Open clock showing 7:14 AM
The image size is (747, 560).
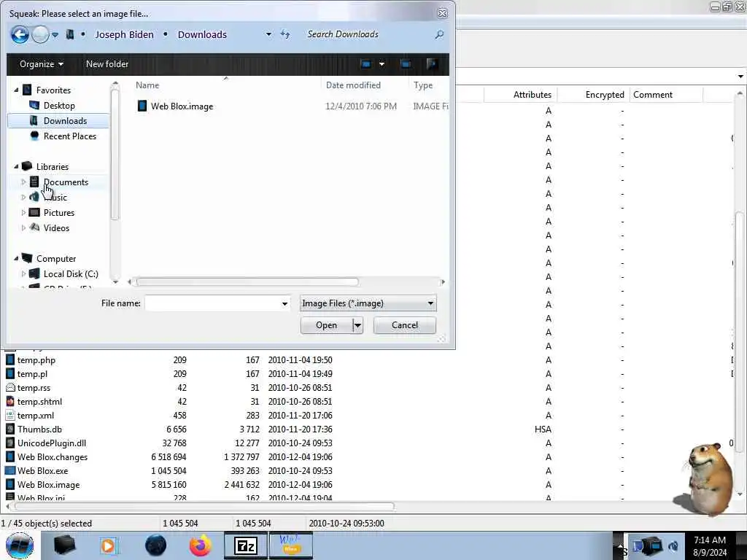coord(710,546)
